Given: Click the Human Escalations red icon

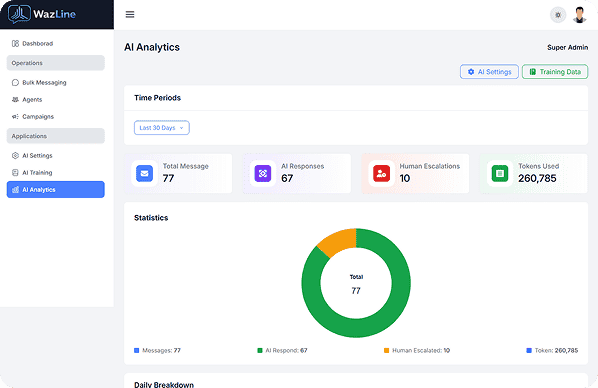Looking at the screenshot, I should (x=381, y=174).
